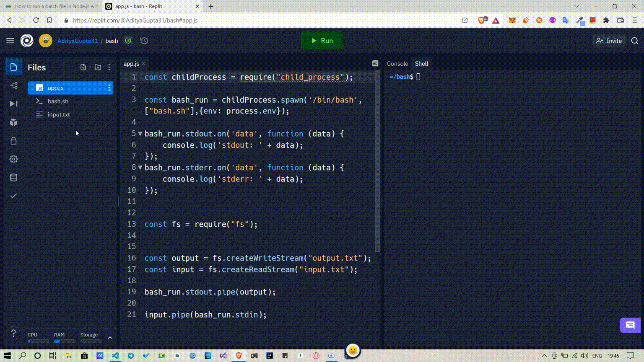Open the version history icon
Viewport: 644px width, 362px height.
pyautogui.click(x=144, y=41)
